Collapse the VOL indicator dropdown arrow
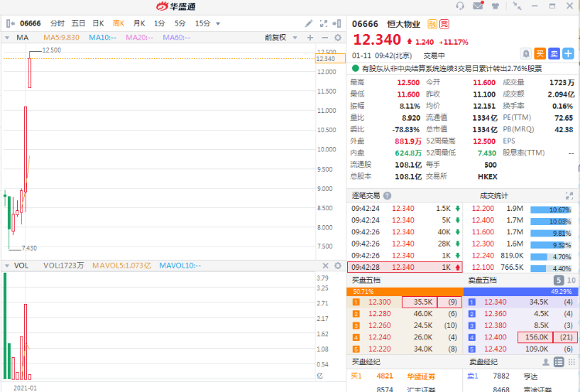This screenshot has height=392, width=580. 8,265
